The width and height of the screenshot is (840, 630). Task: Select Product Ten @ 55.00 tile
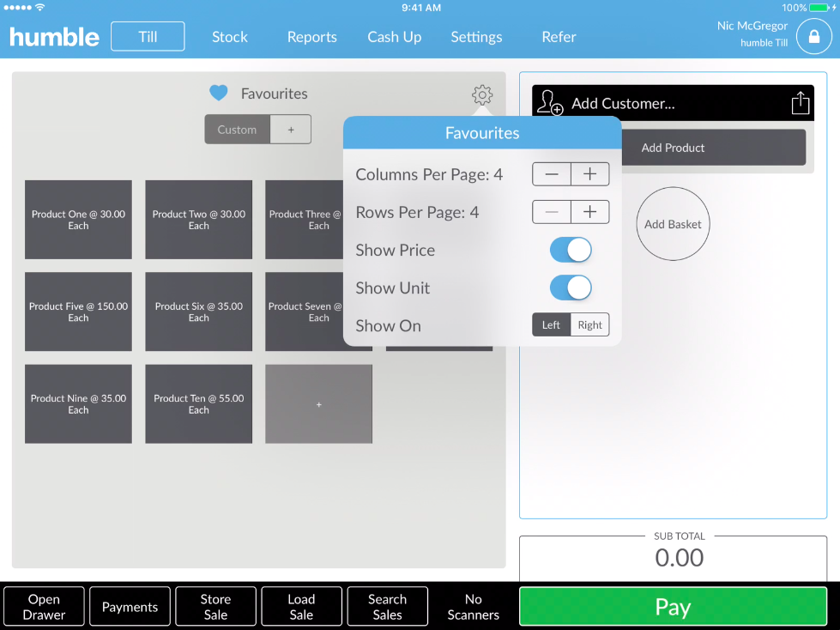pyautogui.click(x=199, y=404)
